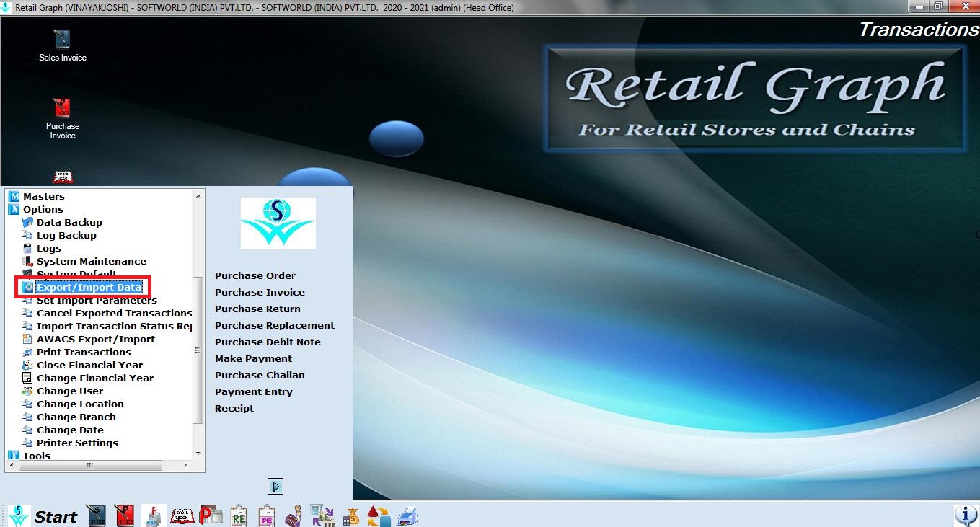The height and width of the screenshot is (527, 980).
Task: Open Purchase Debit Note from transactions list
Action: click(x=268, y=342)
